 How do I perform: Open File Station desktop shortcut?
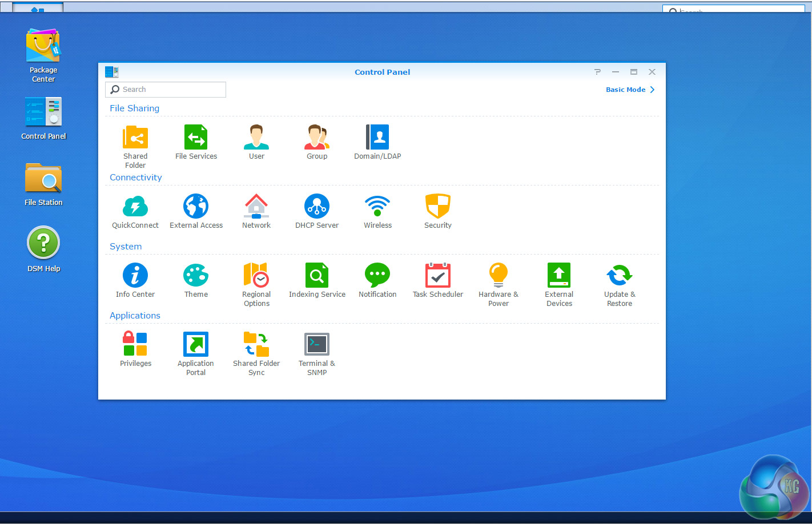tap(43, 180)
